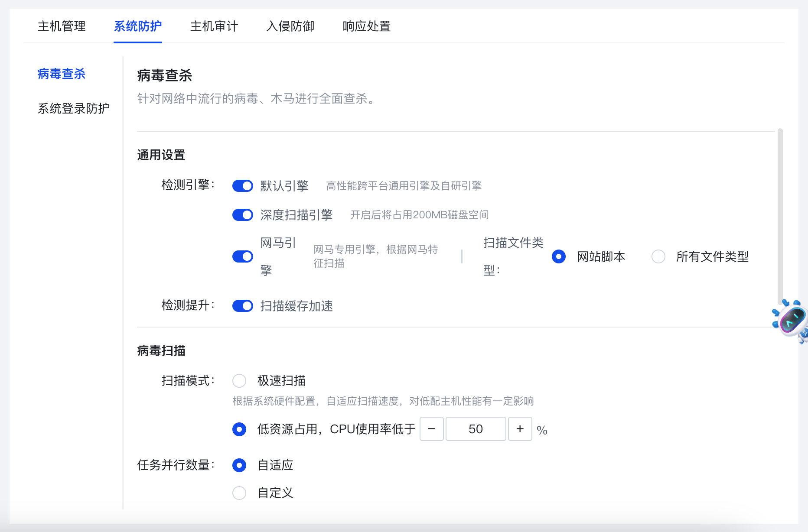This screenshot has height=532, width=808.
Task: Disable the 深度扫描引擎 switch
Action: pos(243,215)
